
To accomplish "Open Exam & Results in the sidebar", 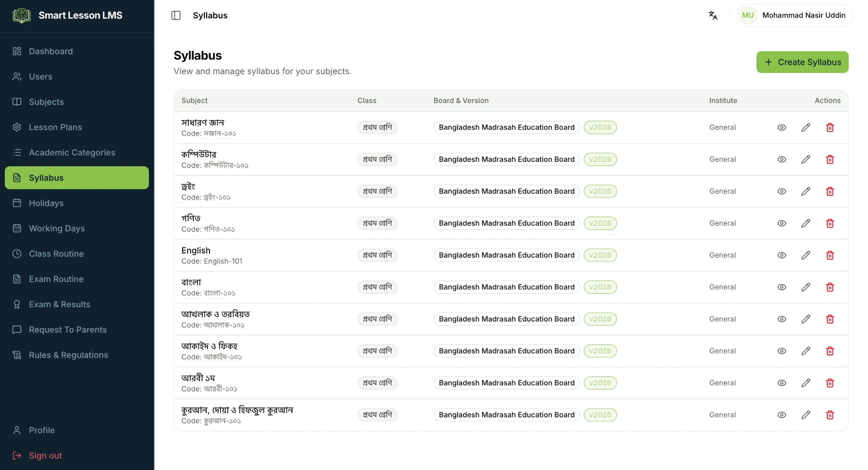I will click(x=77, y=304).
